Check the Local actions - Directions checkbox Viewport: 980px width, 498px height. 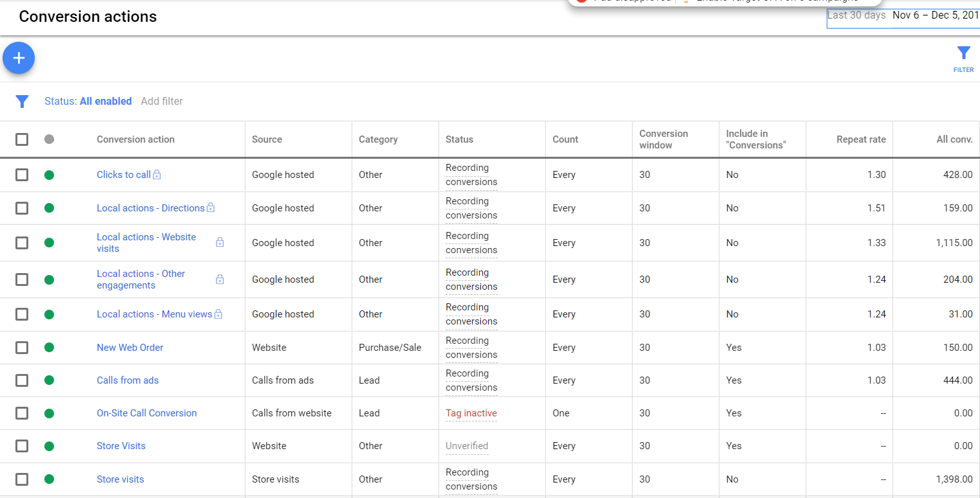click(22, 208)
